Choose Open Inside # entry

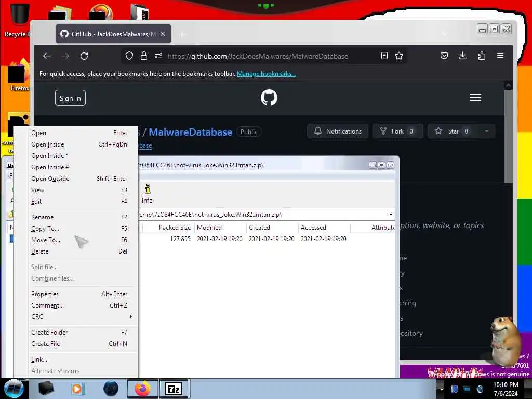click(x=79, y=167)
